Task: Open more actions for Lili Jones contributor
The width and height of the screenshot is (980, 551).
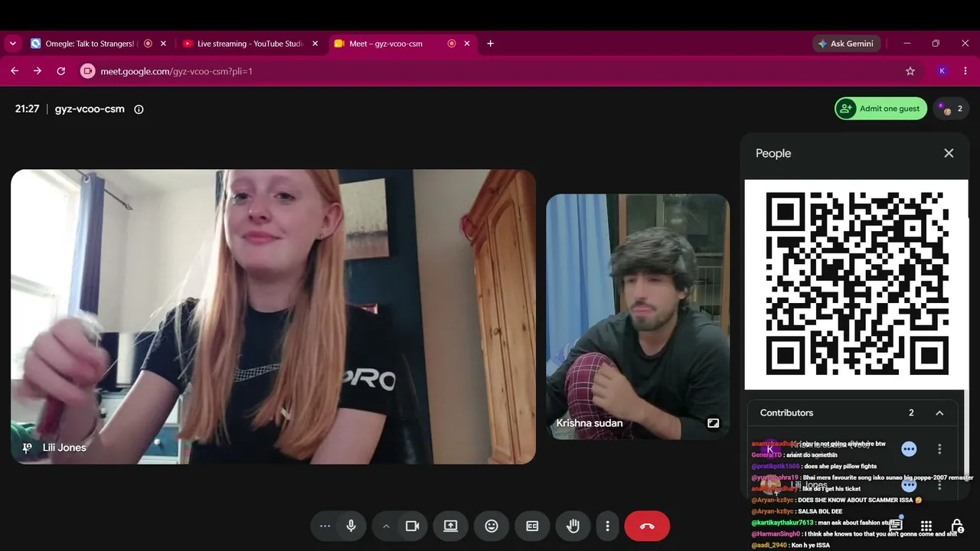Action: [939, 485]
